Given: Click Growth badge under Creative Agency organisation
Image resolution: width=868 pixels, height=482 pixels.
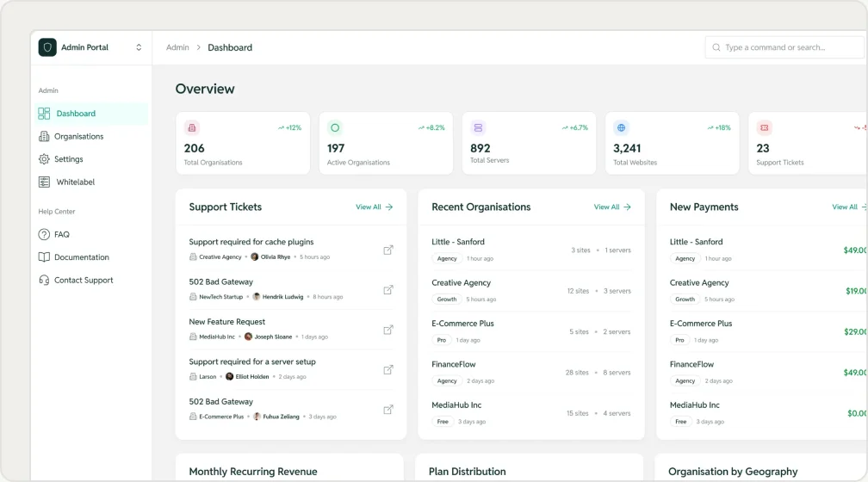Looking at the screenshot, I should pyautogui.click(x=447, y=300).
